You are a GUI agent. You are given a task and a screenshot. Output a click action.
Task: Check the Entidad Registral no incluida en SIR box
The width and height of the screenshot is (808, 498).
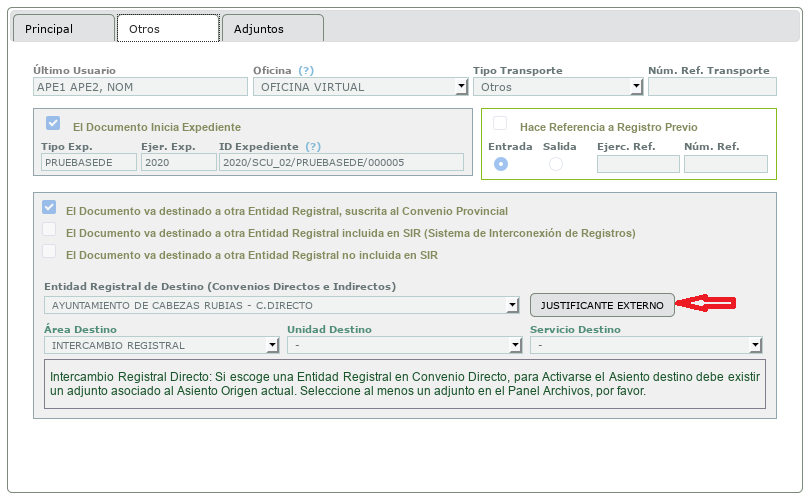49,252
